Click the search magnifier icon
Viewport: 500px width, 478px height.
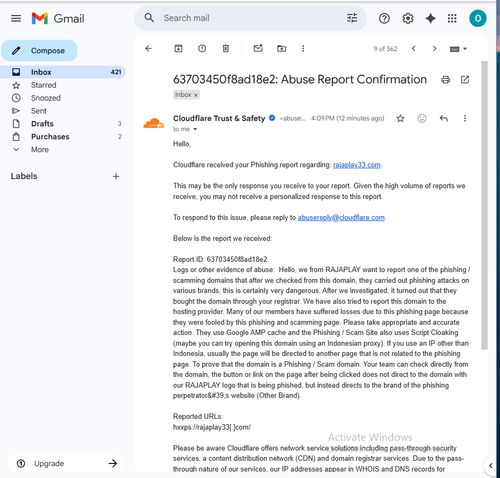[x=149, y=18]
